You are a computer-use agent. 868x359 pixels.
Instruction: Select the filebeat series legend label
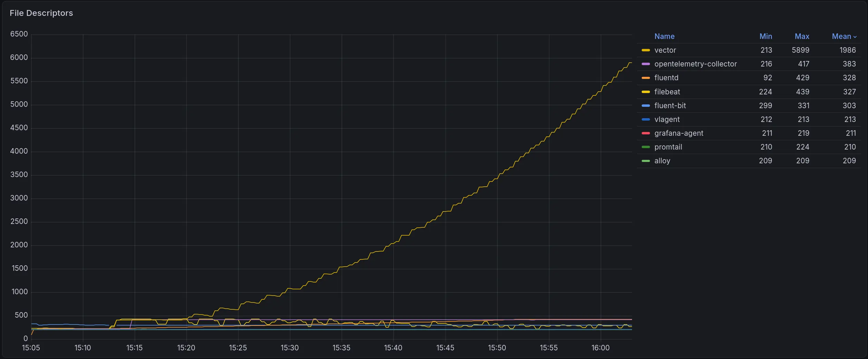pyautogui.click(x=667, y=92)
